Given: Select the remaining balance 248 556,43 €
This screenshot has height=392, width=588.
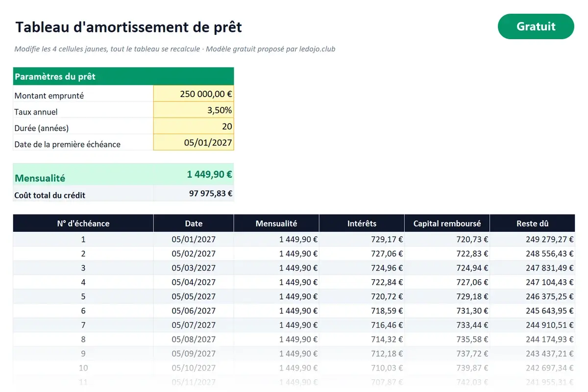Looking at the screenshot, I should point(532,253).
